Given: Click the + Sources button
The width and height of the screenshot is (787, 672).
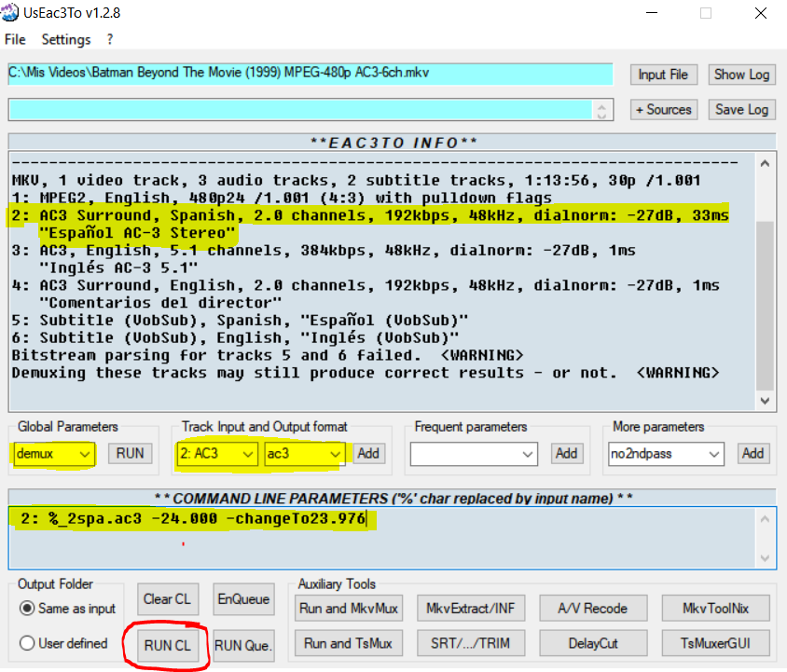Looking at the screenshot, I should pyautogui.click(x=663, y=109).
